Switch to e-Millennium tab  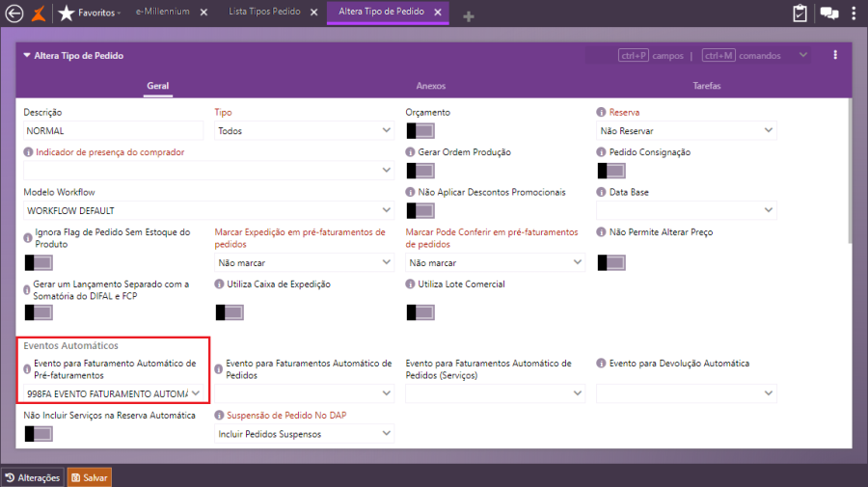pos(163,12)
